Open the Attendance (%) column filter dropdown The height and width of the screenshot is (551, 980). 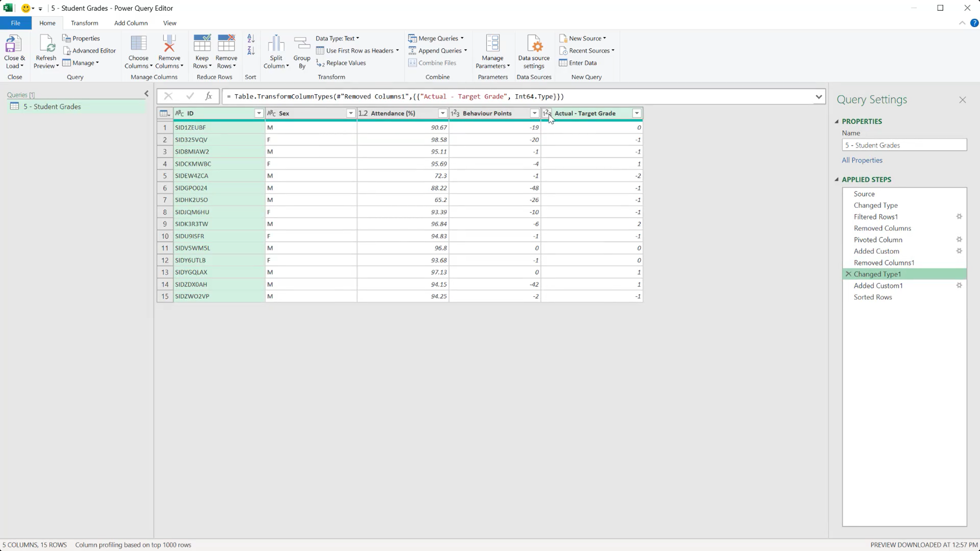coord(443,113)
